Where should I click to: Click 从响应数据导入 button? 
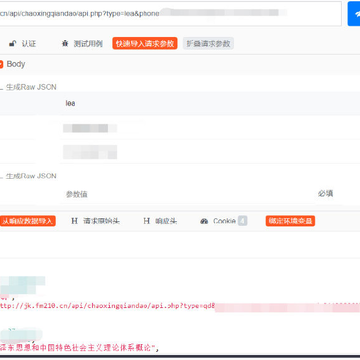[x=28, y=221]
